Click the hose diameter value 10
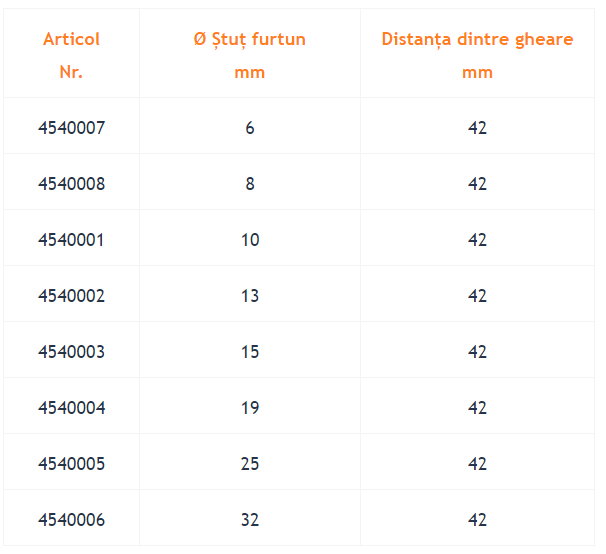Image resolution: width=606 pixels, height=554 pixels. pos(250,240)
